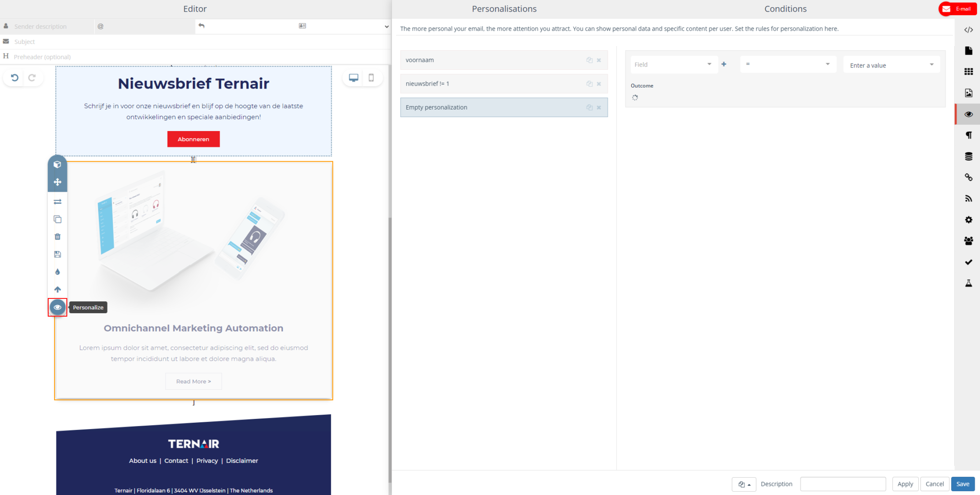Add a condition with the plus icon
Viewport: 980px width, 495px height.
tap(724, 64)
